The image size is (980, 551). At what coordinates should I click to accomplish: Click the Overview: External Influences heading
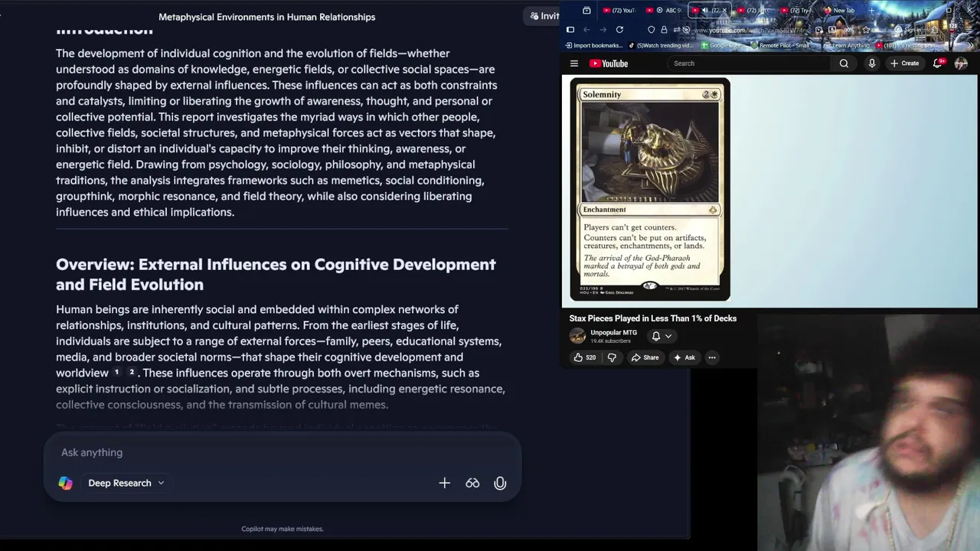[276, 274]
